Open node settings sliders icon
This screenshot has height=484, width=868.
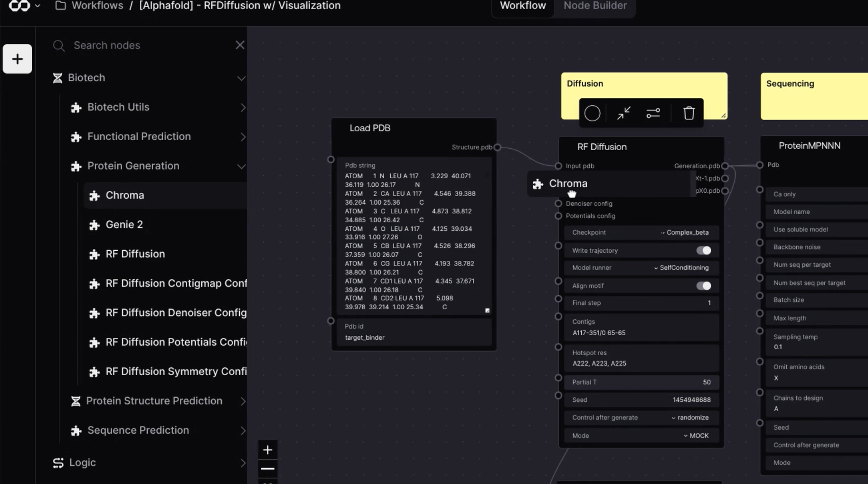click(653, 113)
